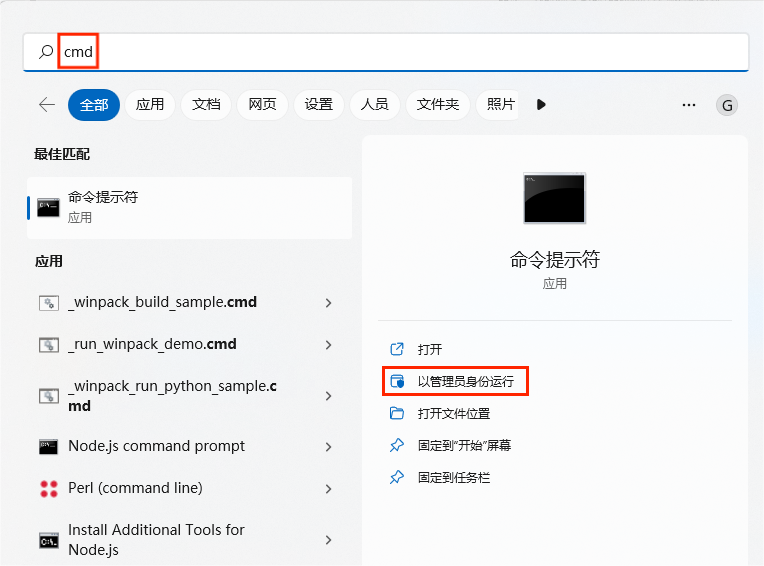Switch to the 文档 filter tab
Viewport: 764px width, 566px height.
(206, 105)
